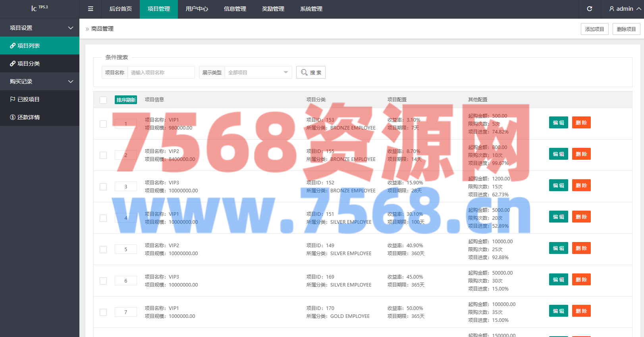The image size is (644, 337).
Task: Check the checkbox for project ID 153
Action: (103, 124)
